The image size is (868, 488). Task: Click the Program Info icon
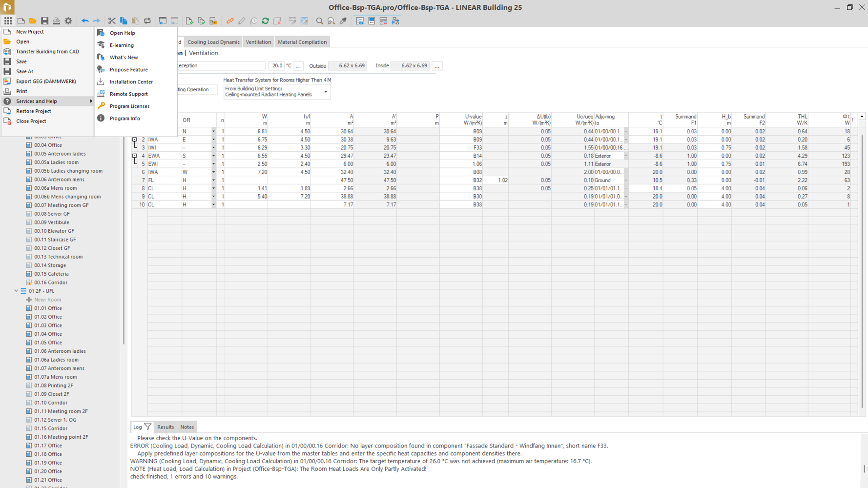101,118
